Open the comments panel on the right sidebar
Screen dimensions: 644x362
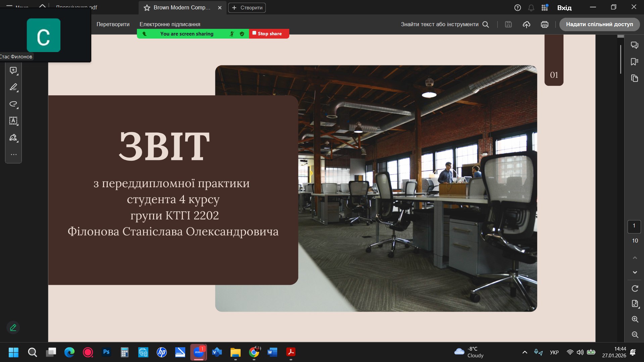(x=634, y=45)
